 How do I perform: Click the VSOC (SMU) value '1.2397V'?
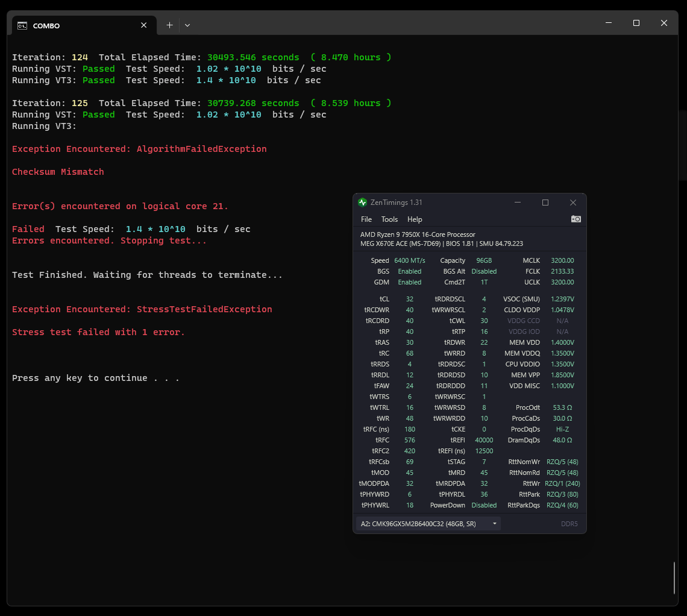(562, 299)
